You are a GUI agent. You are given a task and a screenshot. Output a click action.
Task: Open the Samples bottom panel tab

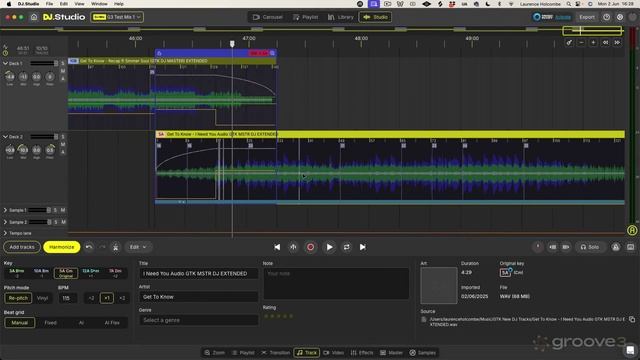coord(423,353)
